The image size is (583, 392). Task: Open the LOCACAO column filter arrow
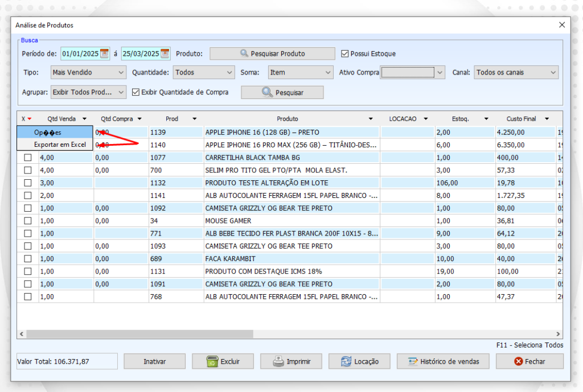pos(426,119)
